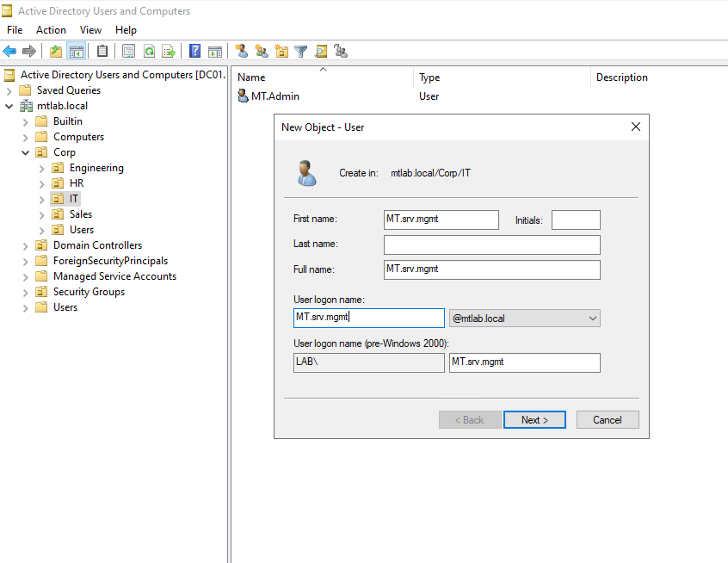Screen dimensions: 728x563
Task: Expand the Computers container
Action: pos(26,137)
